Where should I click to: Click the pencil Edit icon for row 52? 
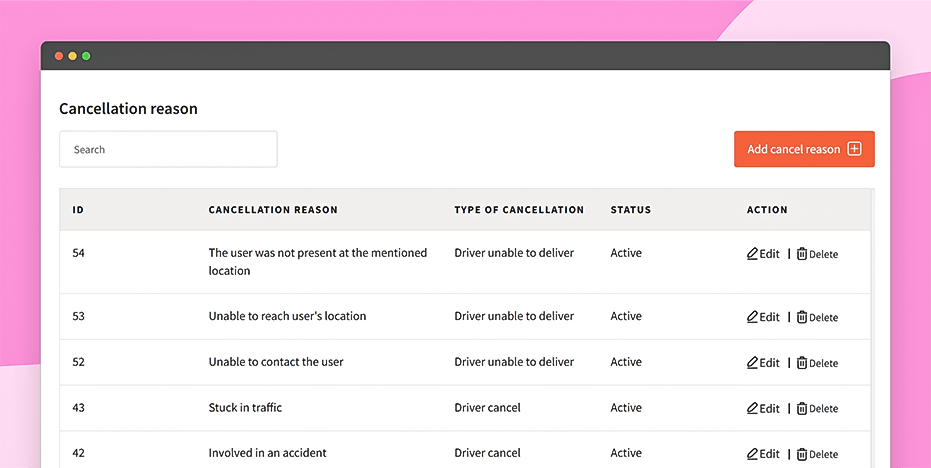point(752,363)
